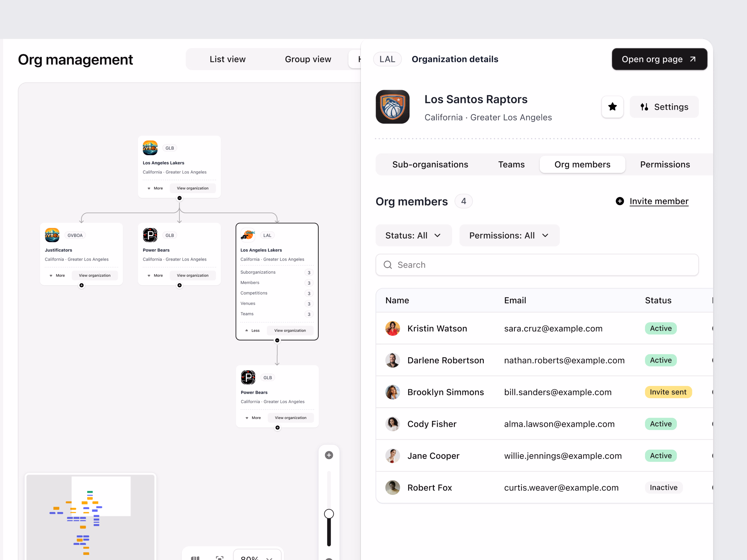The height and width of the screenshot is (560, 747).
Task: Click the LAL badge in details header
Action: click(x=387, y=59)
